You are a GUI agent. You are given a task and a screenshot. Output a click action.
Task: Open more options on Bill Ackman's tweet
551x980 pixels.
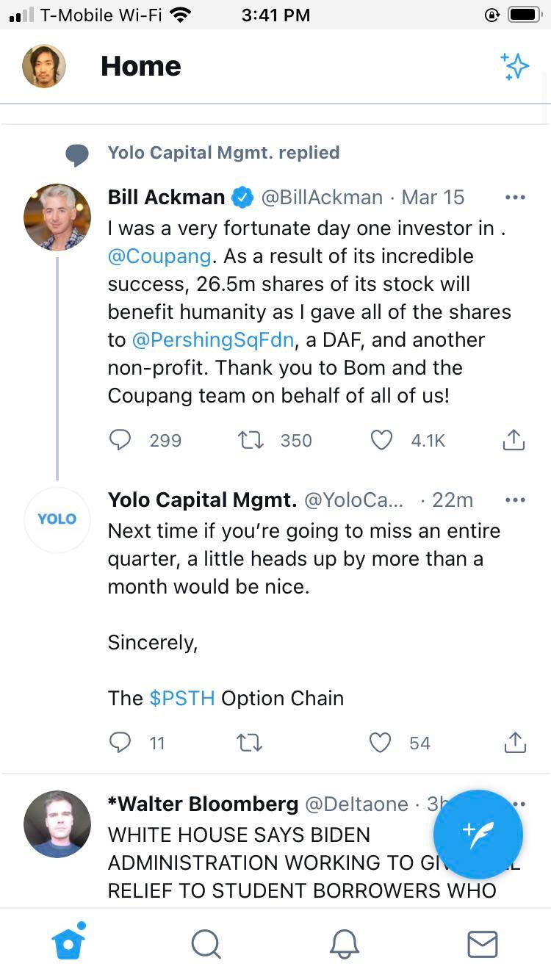coord(515,197)
